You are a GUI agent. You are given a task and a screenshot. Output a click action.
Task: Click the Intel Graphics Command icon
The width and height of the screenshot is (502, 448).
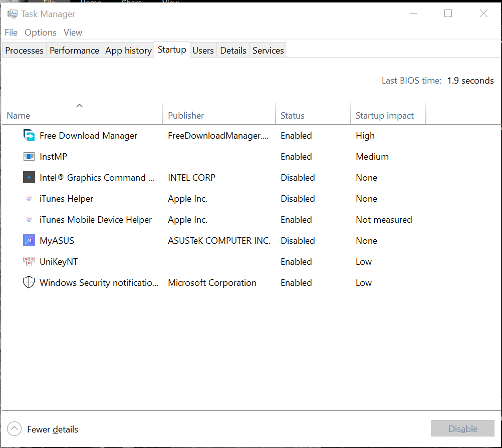[x=29, y=177]
